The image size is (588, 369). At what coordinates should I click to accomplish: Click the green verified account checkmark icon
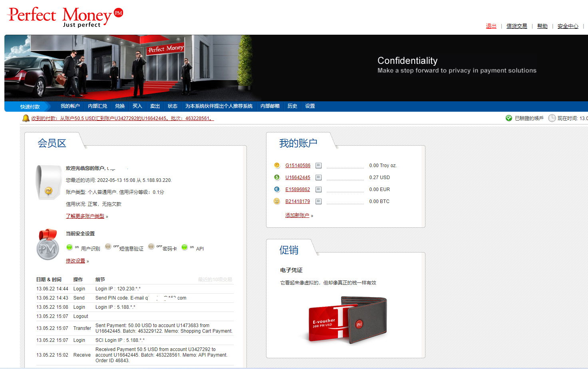[x=509, y=118]
